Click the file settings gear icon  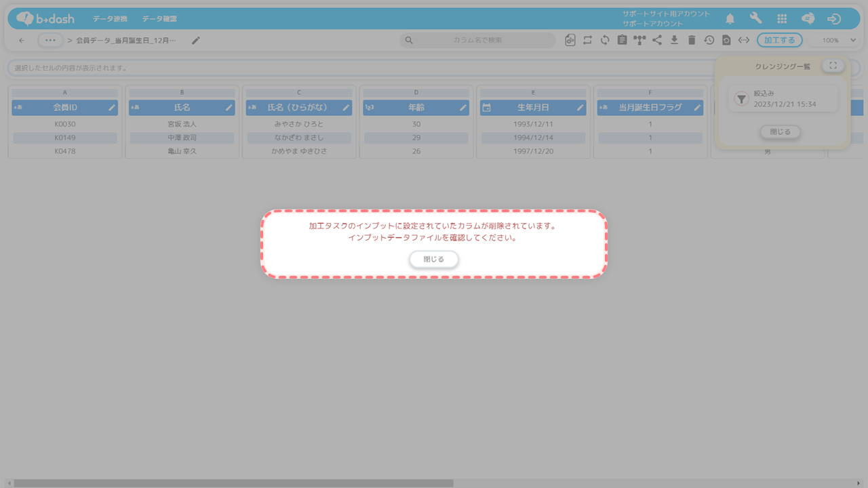click(570, 40)
